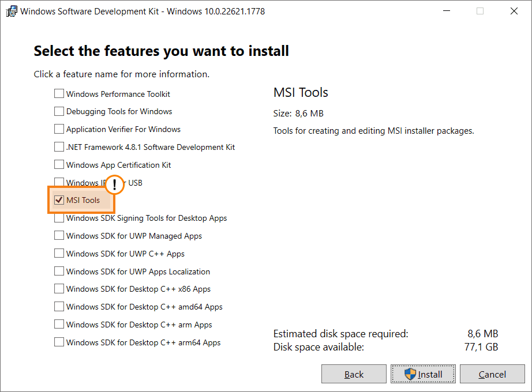Enable Debugging Tools for Windows checkbox
Screen dimensions: 532x392
click(x=59, y=111)
